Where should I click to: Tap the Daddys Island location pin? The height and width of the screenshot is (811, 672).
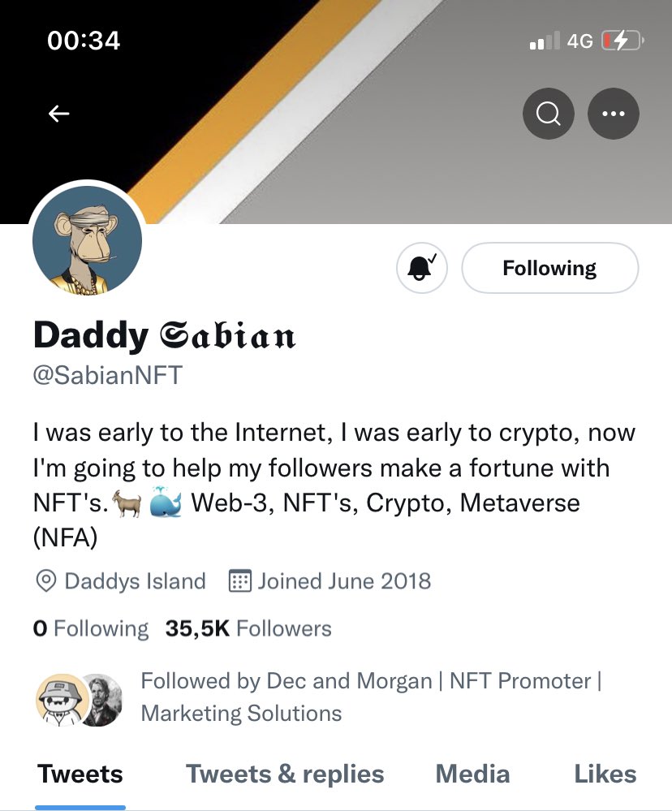[46, 580]
